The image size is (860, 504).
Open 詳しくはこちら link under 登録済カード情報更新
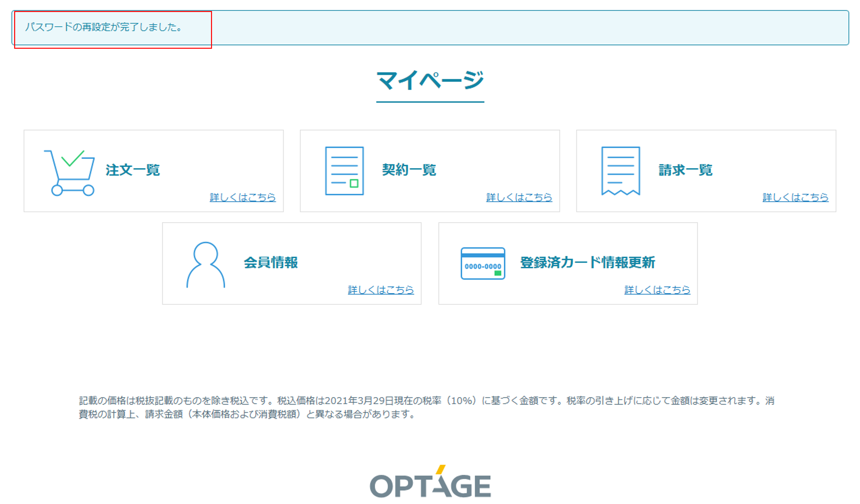tap(657, 290)
